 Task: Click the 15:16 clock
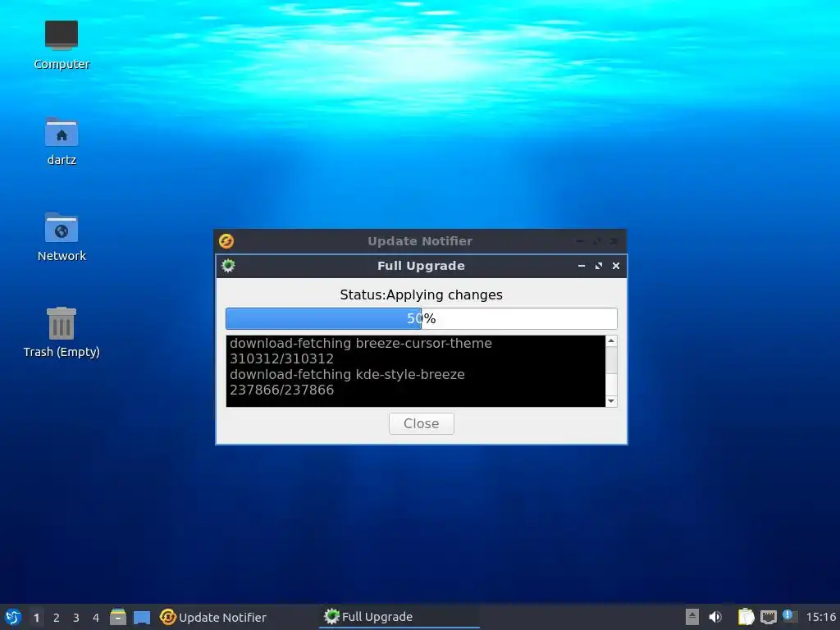click(820, 617)
